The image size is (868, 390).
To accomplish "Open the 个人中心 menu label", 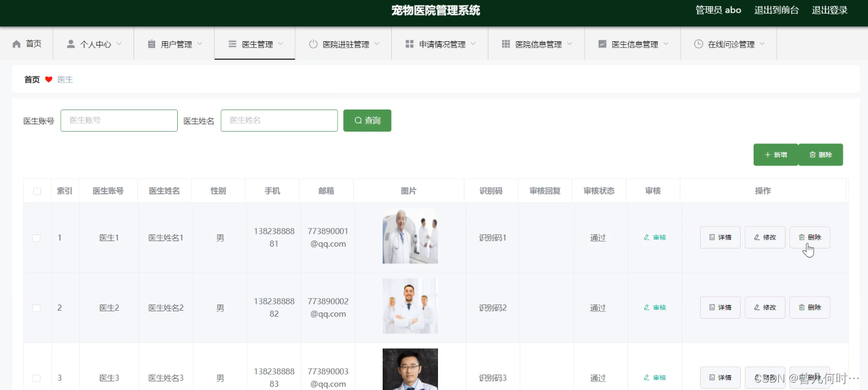I will click(96, 44).
